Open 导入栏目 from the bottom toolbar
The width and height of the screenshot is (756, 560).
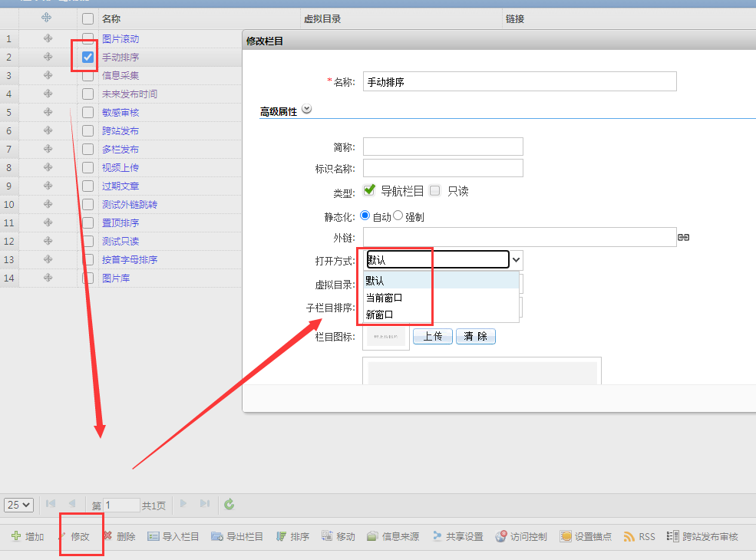(x=154, y=536)
